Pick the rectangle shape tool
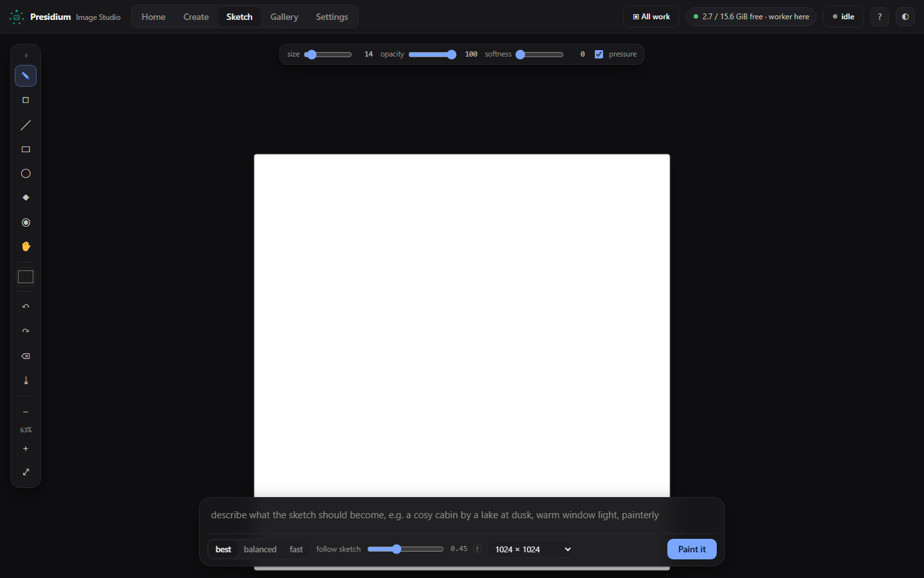Viewport: 924px width, 578px height. tap(26, 150)
